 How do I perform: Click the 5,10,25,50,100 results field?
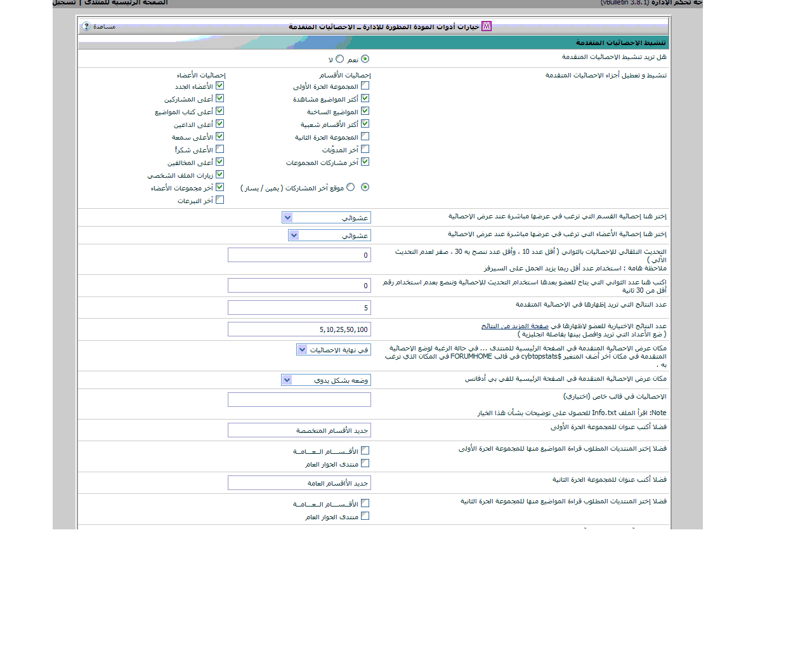299,329
